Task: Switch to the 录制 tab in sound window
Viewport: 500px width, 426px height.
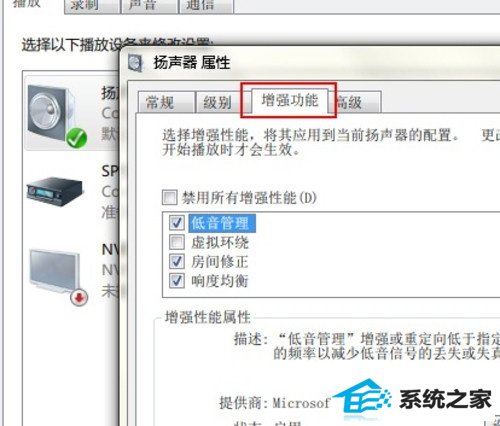Action: (x=92, y=6)
